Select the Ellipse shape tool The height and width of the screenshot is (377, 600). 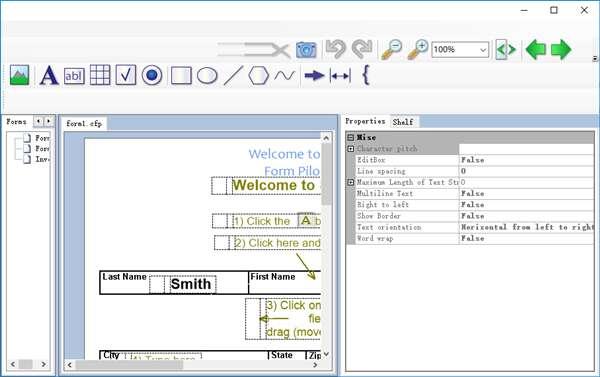tap(207, 75)
